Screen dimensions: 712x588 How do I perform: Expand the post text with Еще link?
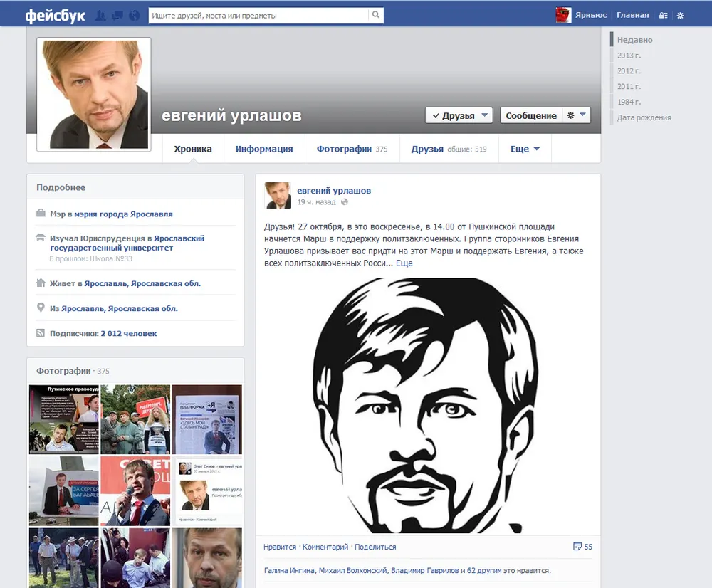(x=404, y=263)
